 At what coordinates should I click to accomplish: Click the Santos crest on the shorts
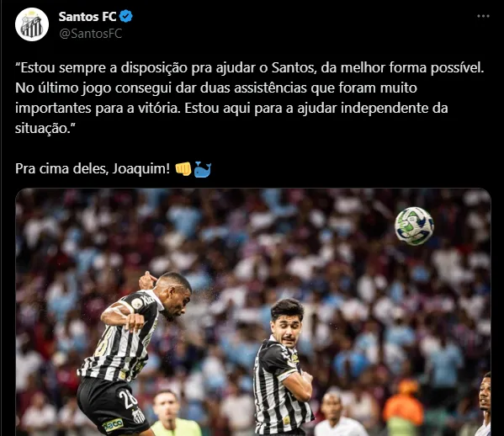coord(139,416)
